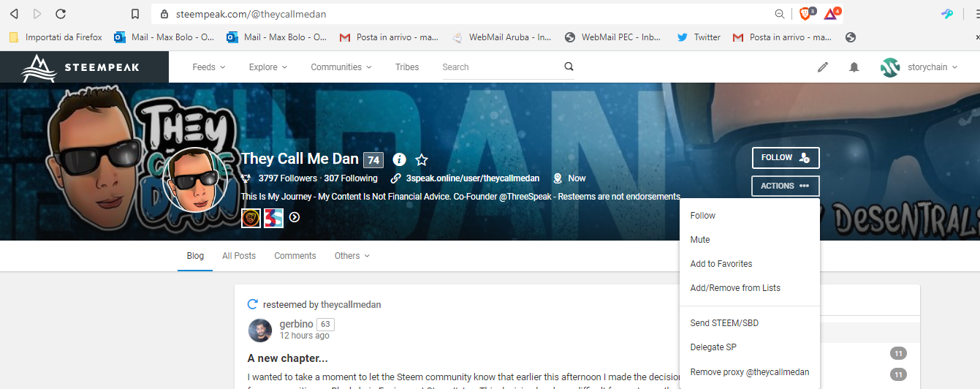Click the SteemPeak logo

pos(84,67)
